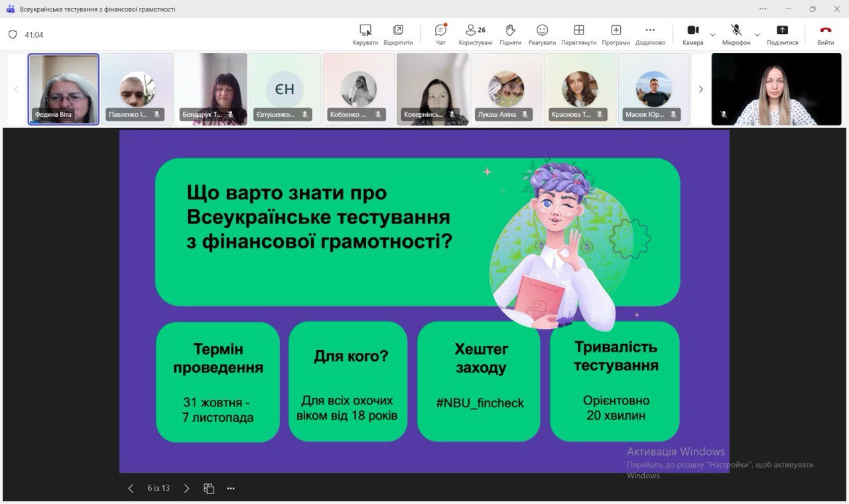Open Програми apps button
Image resolution: width=849 pixels, height=504 pixels.
pos(616,34)
